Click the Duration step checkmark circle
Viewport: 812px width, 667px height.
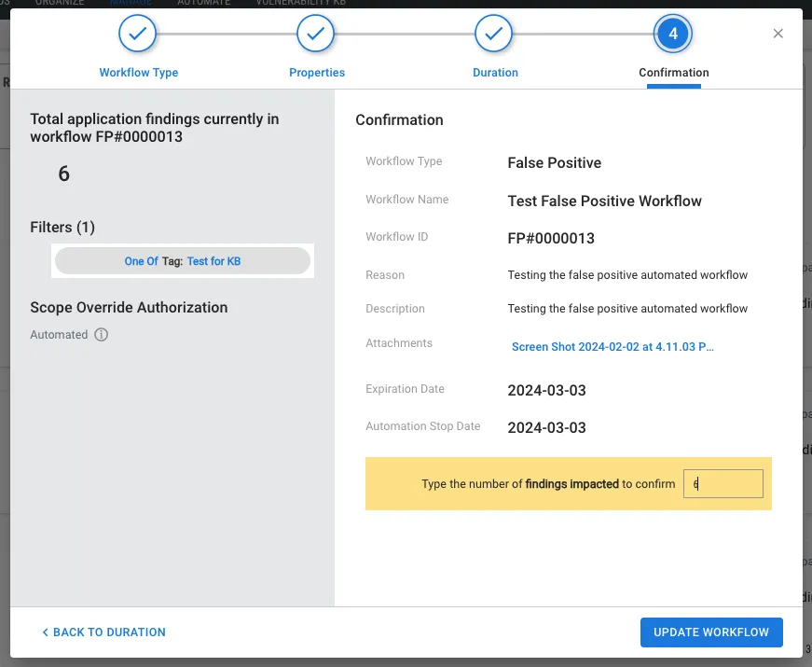pyautogui.click(x=493, y=34)
